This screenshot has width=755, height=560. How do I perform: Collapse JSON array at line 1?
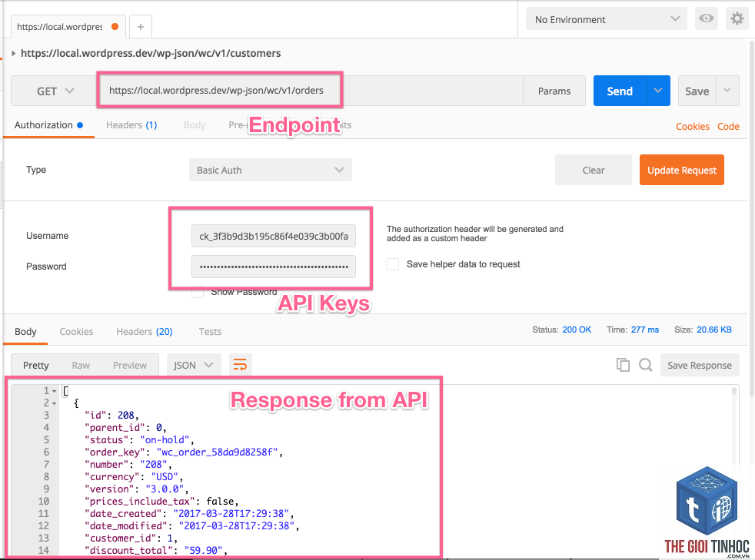click(54, 391)
